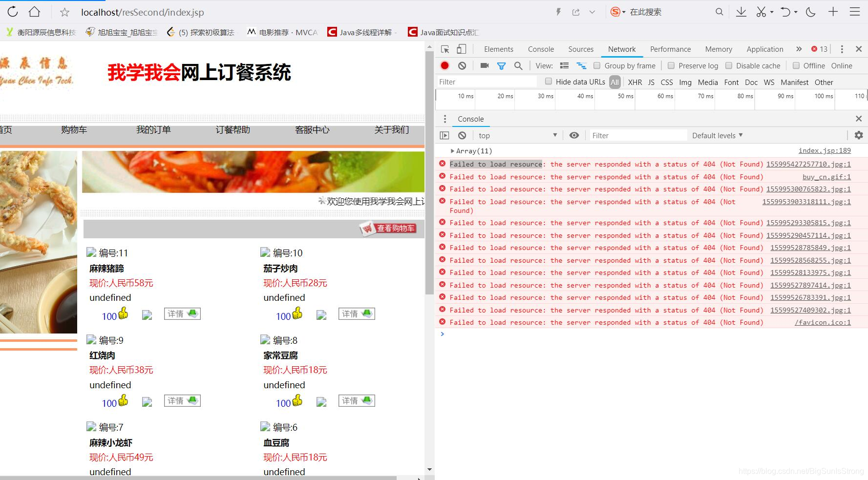Click the undo restore-tab icon
868x480 pixels.
click(x=785, y=12)
